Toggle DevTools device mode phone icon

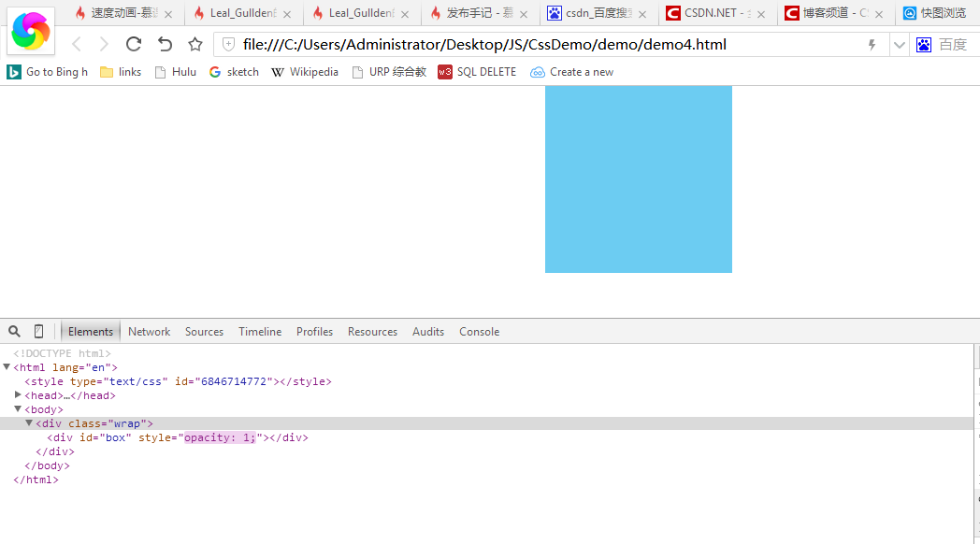(x=38, y=331)
